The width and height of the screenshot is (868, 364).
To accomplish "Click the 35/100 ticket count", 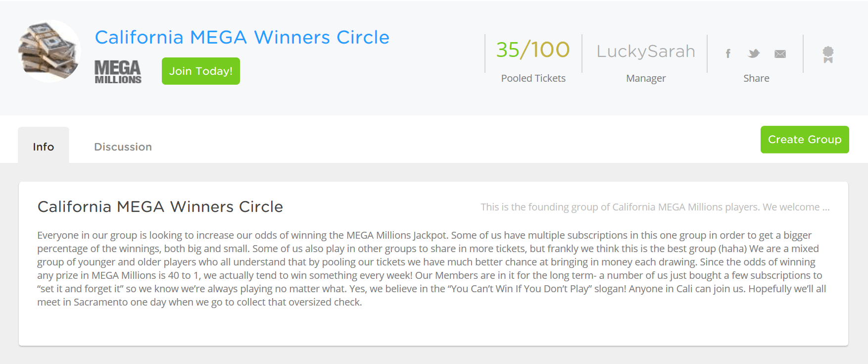I will [533, 50].
